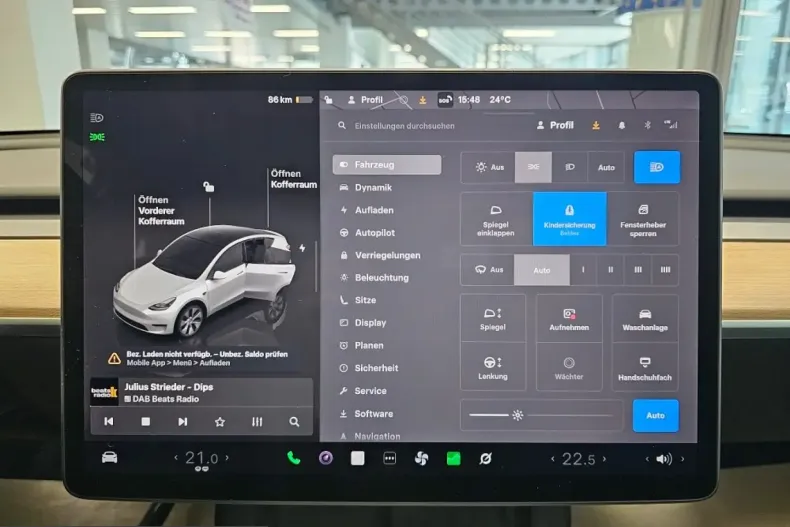
Task: Open Profil in top status bar
Action: point(365,100)
